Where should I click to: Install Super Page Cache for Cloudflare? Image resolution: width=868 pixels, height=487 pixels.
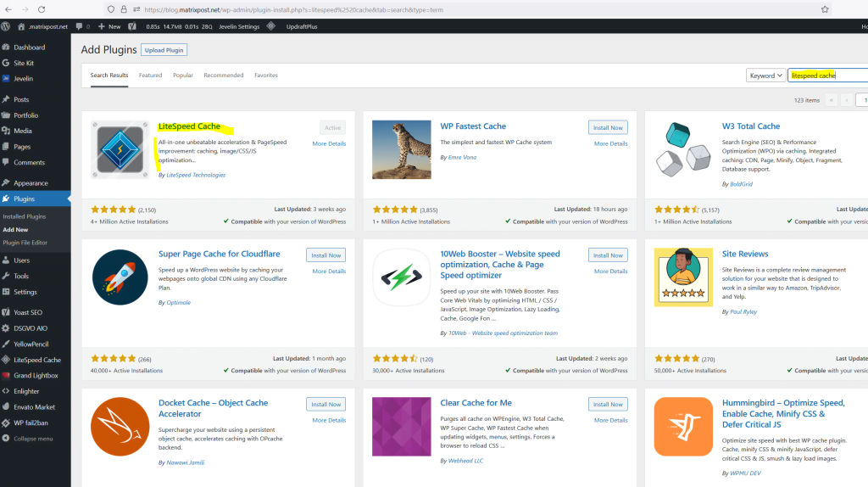click(326, 255)
